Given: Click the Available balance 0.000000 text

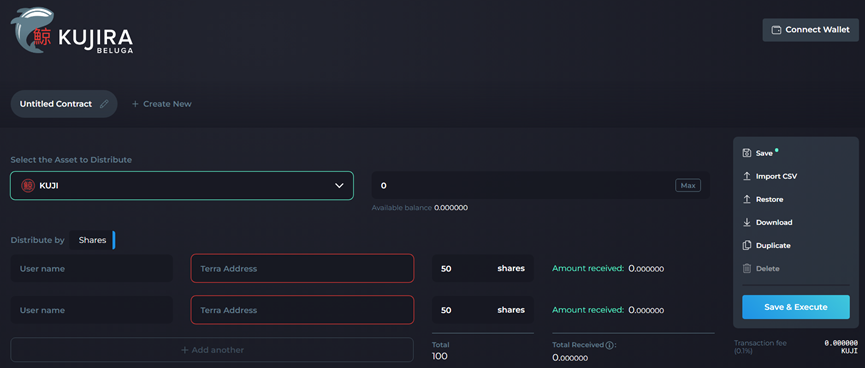Looking at the screenshot, I should pyautogui.click(x=420, y=208).
